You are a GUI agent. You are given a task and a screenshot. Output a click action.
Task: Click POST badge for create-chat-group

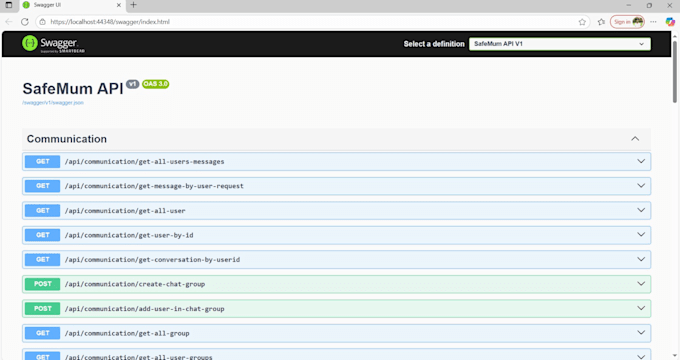click(42, 284)
